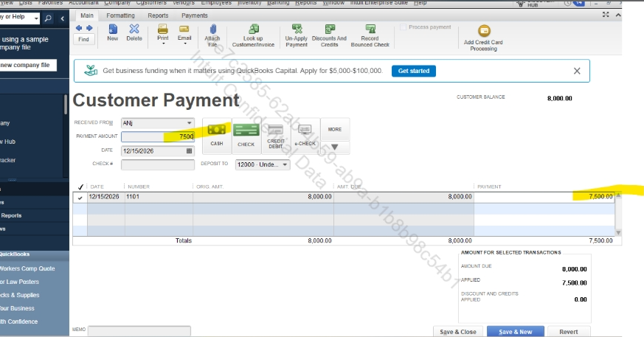Go to previous payment with left arrow
The image size is (644, 337).
tap(79, 28)
